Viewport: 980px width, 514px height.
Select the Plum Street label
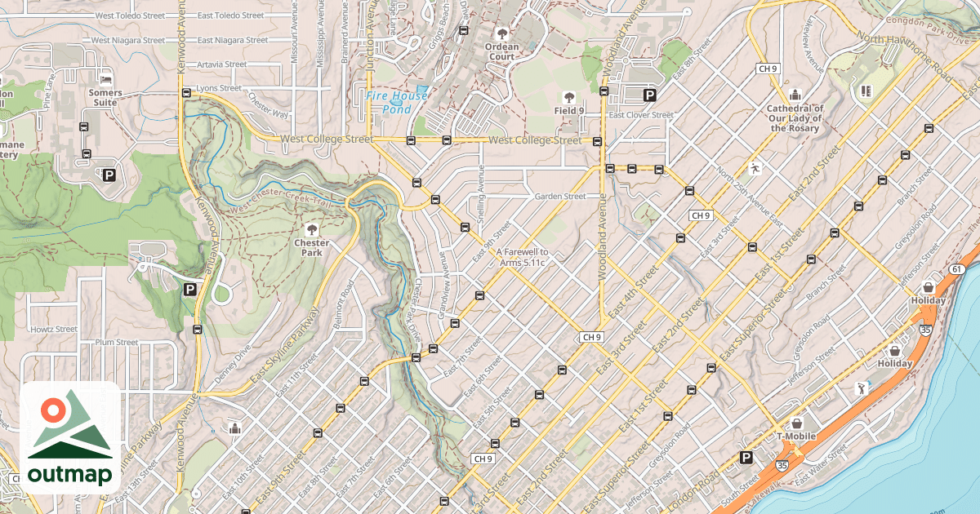(x=116, y=343)
